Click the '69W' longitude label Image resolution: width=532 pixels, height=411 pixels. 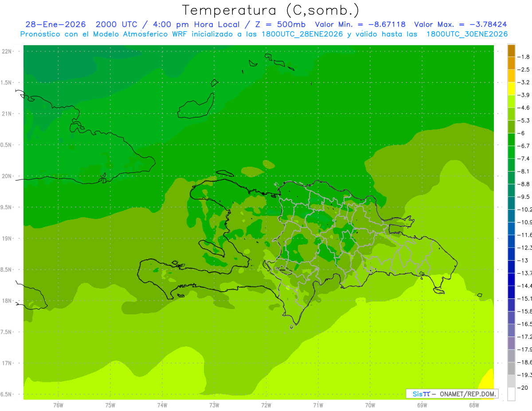(422, 405)
